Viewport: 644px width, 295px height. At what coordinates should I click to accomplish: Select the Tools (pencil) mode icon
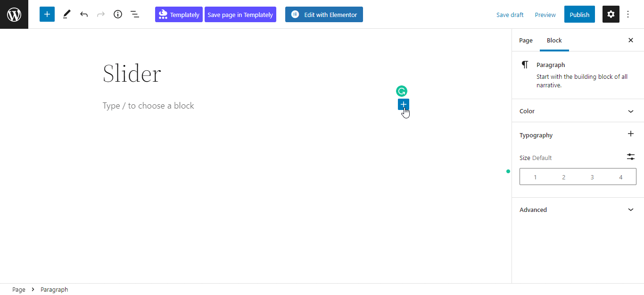point(66,14)
